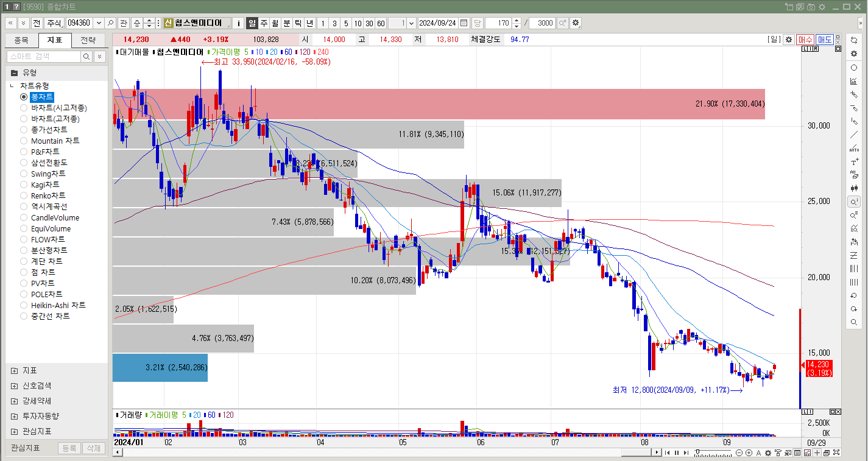Select the 바차트(시고저종) chart type
This screenshot has width=868, height=461.
[x=54, y=108]
